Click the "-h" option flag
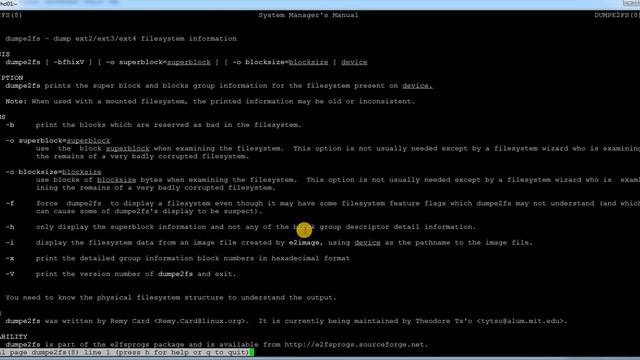 pos(10,227)
